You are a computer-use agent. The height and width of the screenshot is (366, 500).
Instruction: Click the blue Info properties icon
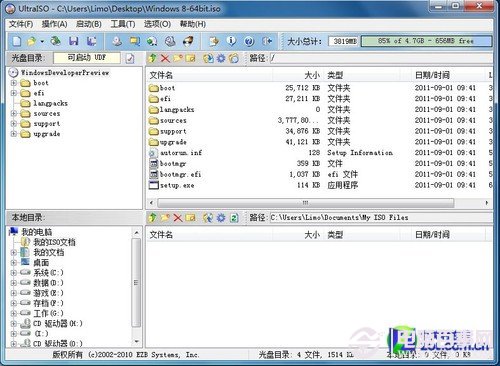pos(231,41)
